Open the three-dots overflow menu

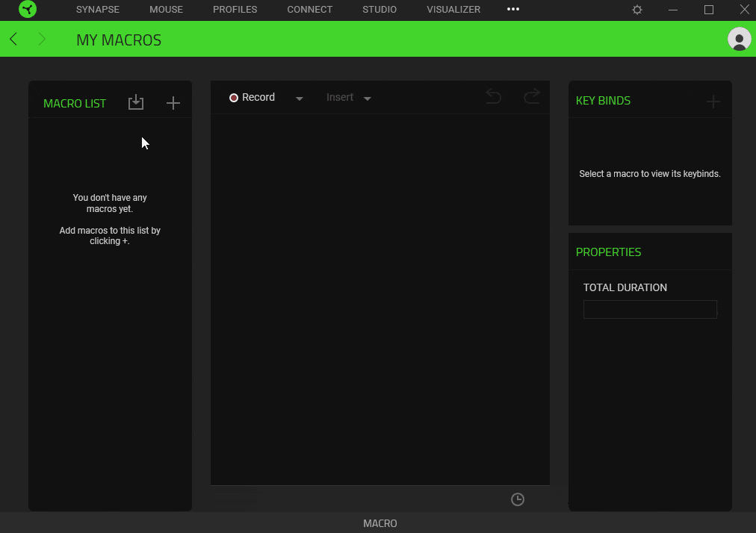(x=512, y=10)
